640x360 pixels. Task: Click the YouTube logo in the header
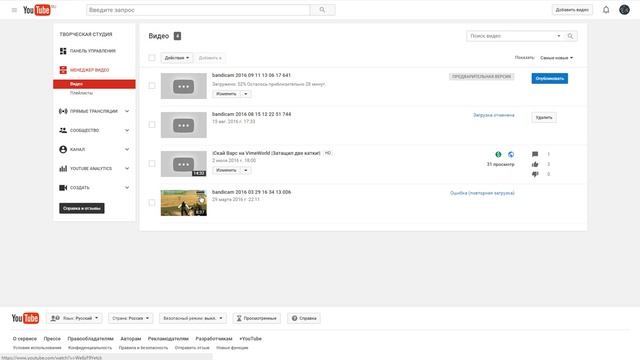click(37, 10)
